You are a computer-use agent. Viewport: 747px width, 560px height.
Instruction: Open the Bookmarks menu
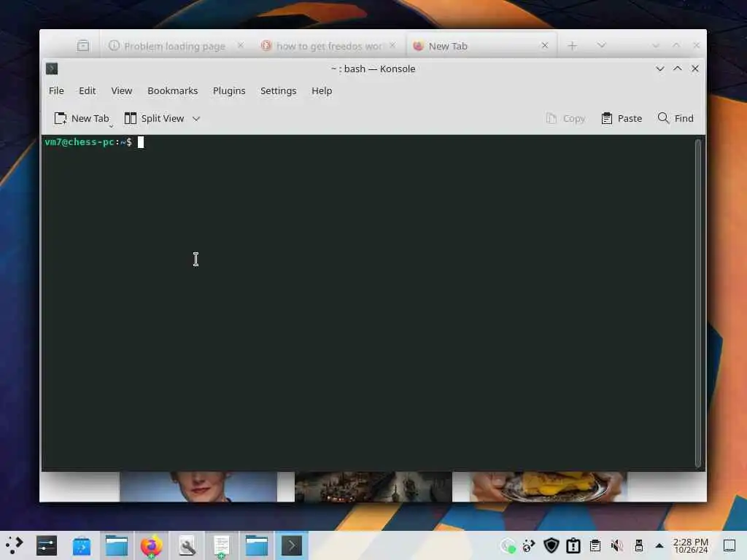pyautogui.click(x=172, y=90)
